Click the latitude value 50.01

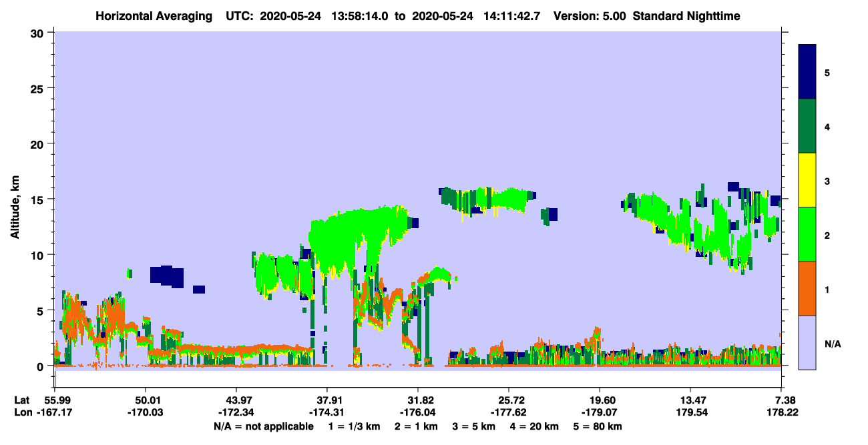pyautogui.click(x=145, y=400)
